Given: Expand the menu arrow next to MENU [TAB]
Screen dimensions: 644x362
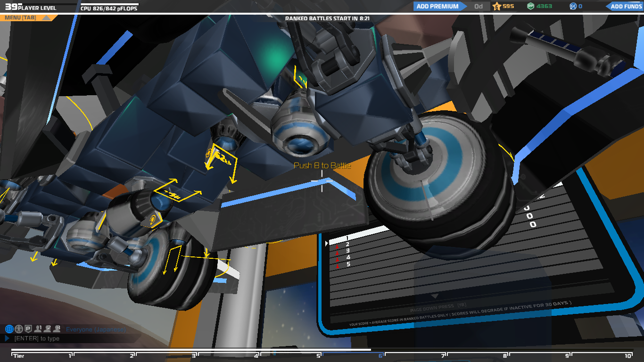Looking at the screenshot, I should pyautogui.click(x=46, y=18).
